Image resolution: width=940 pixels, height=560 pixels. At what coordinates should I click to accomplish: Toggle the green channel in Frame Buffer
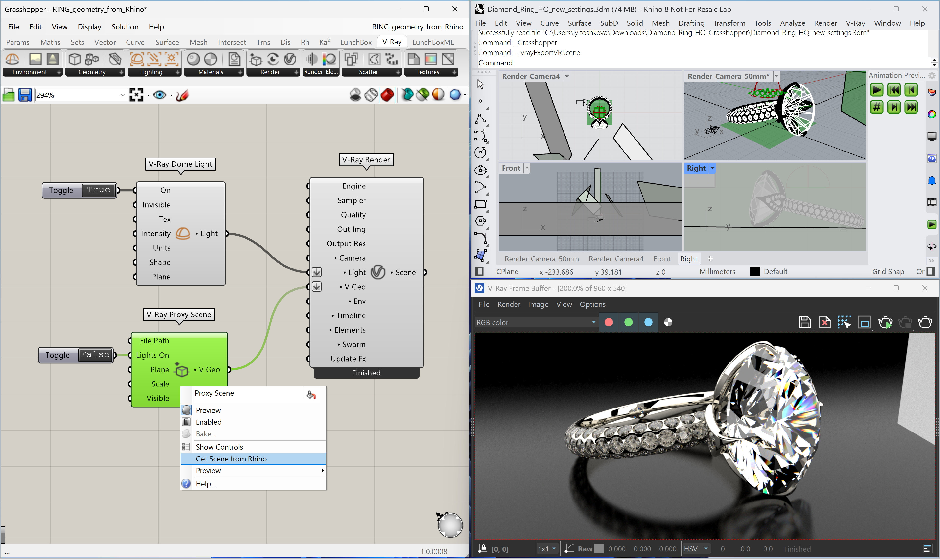coord(629,322)
